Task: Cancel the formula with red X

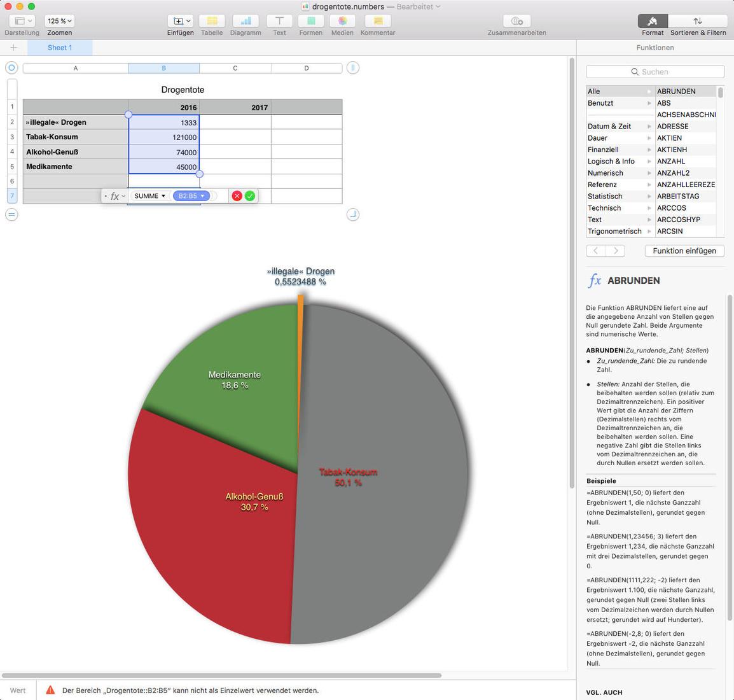Action: coord(237,196)
